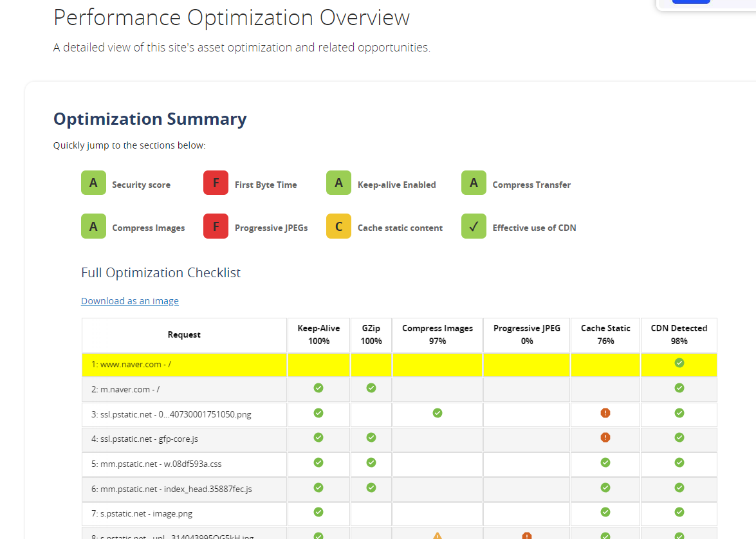Click Cache Static check for image.png row
This screenshot has height=539, width=756.
[x=605, y=513]
